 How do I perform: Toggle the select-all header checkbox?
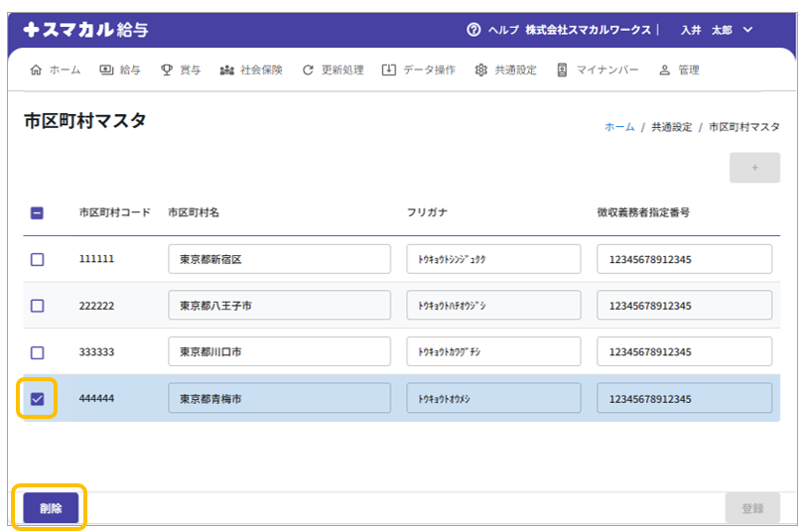click(x=37, y=212)
